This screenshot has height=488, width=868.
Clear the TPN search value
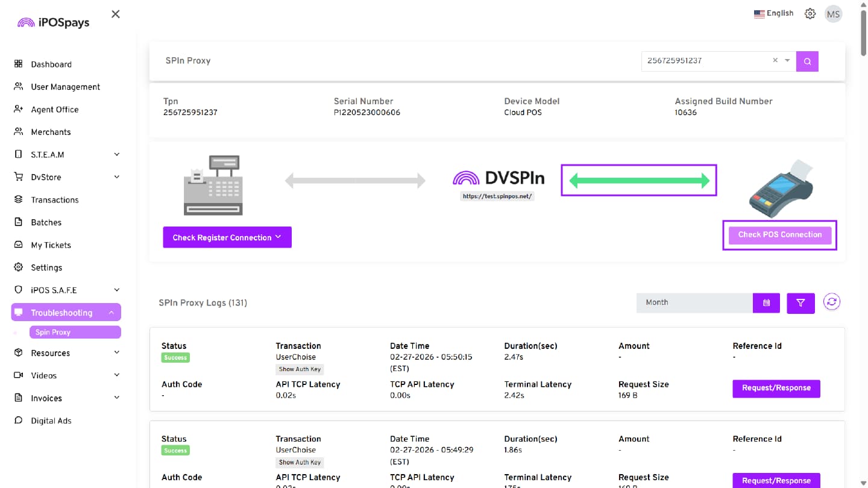coord(775,60)
